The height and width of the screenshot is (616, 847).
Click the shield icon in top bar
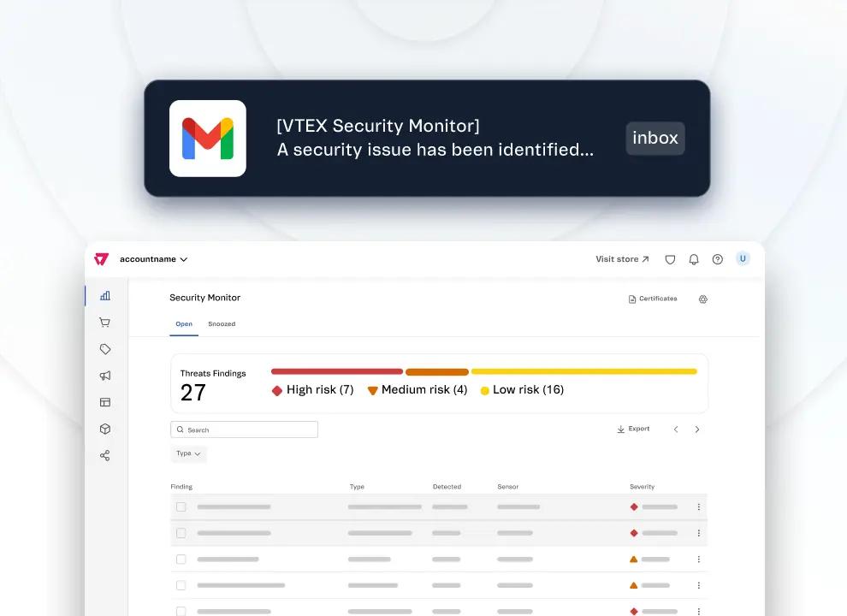point(670,259)
